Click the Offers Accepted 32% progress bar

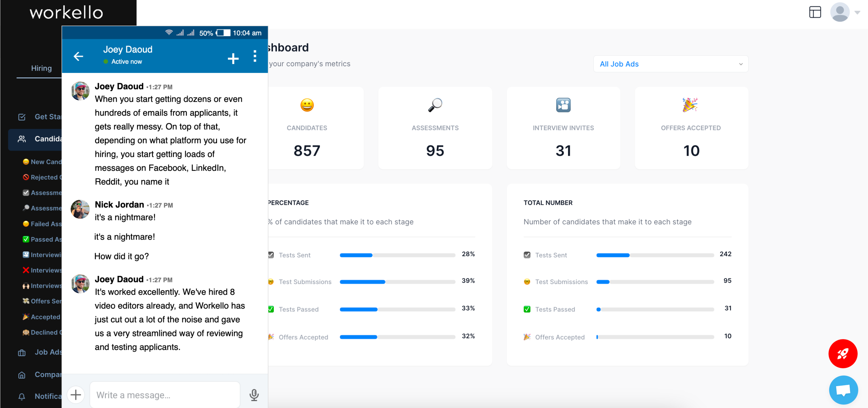(397, 337)
